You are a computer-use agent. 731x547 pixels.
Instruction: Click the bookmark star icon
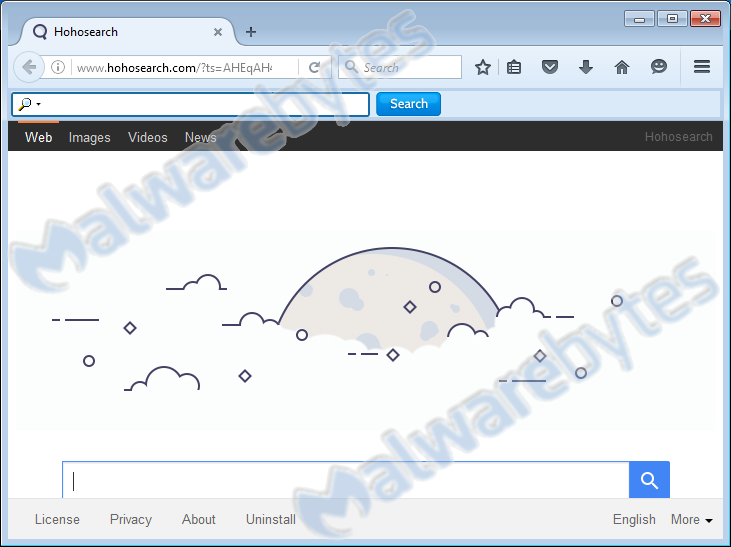[483, 67]
